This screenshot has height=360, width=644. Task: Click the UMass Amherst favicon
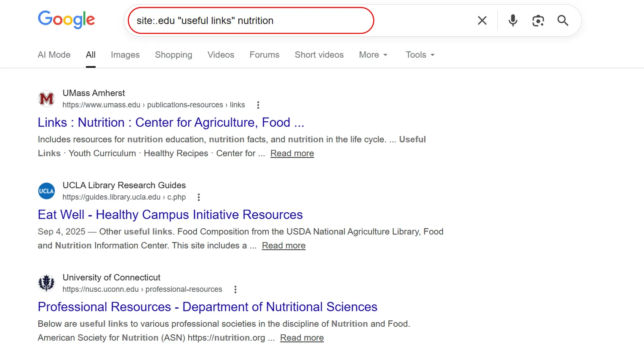46,98
